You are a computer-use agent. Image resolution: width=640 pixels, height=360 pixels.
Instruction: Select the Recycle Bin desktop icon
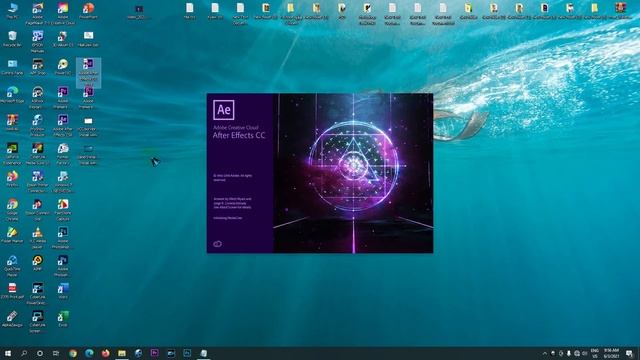(x=12, y=39)
